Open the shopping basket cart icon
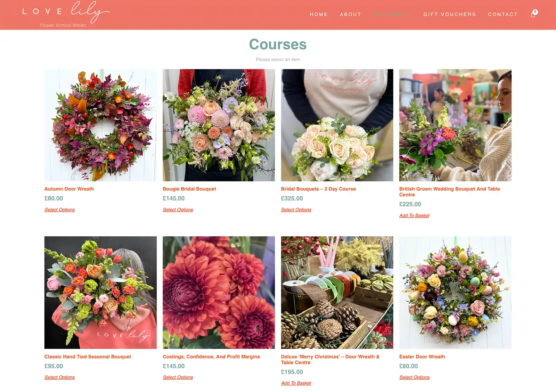This screenshot has height=392, width=556. click(x=533, y=15)
